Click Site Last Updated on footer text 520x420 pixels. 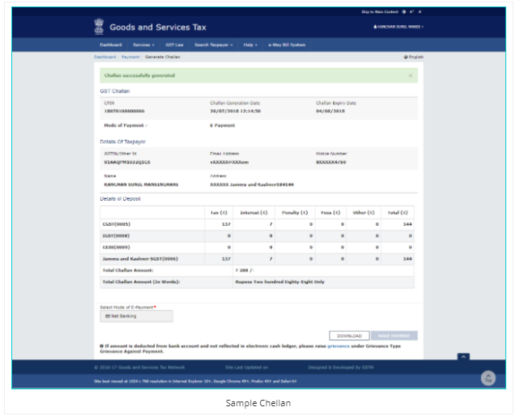click(247, 367)
